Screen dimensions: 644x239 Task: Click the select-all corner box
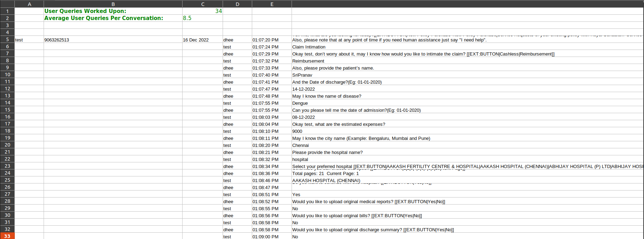(x=7, y=4)
